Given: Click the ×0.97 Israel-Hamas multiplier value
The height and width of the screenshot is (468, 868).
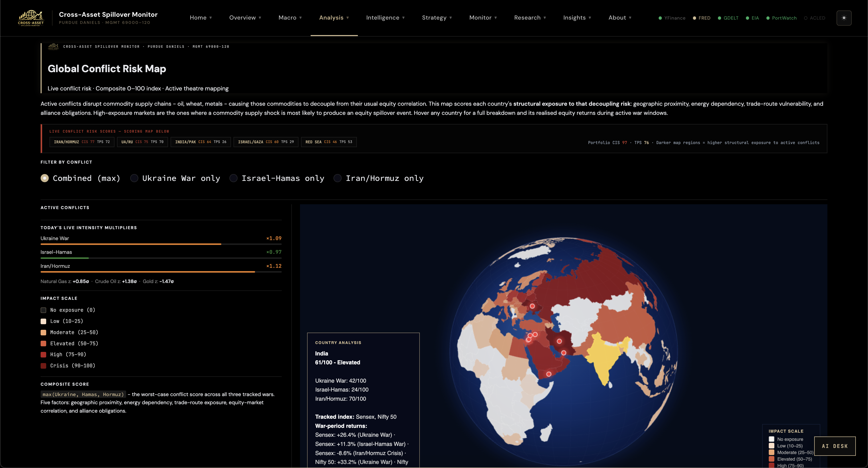Looking at the screenshot, I should tap(274, 252).
